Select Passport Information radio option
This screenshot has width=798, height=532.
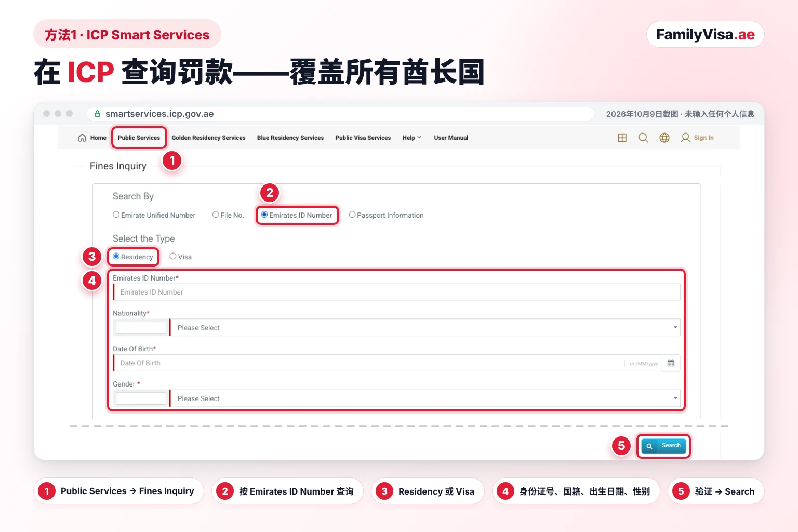coord(352,215)
